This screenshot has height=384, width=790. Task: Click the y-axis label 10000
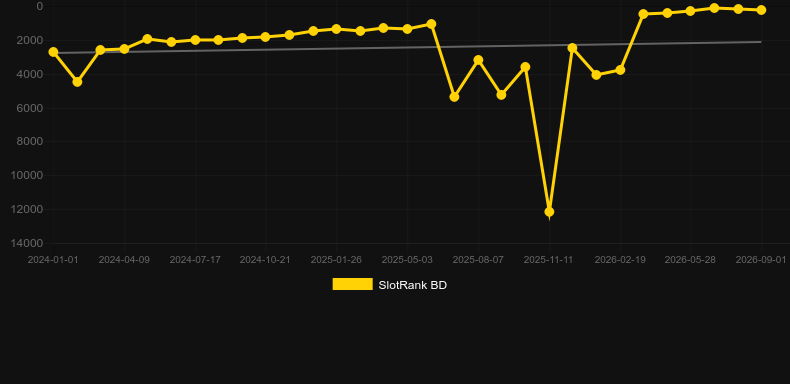(27, 175)
